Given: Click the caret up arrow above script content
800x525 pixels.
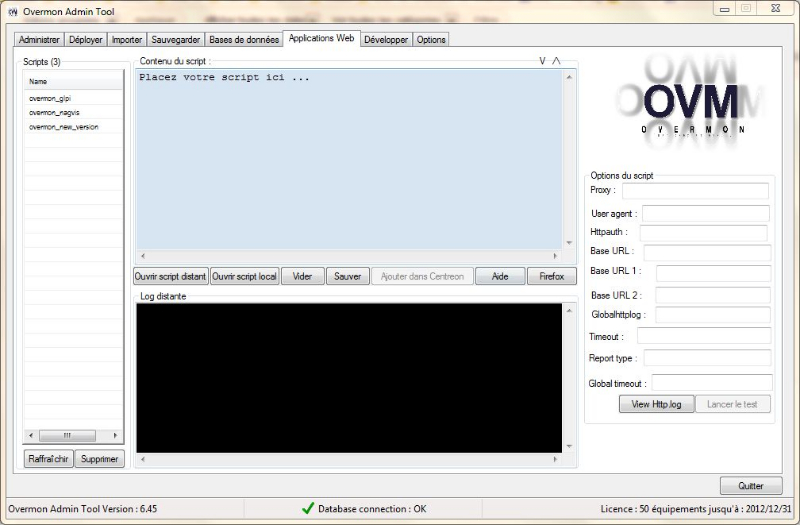Looking at the screenshot, I should 557,61.
